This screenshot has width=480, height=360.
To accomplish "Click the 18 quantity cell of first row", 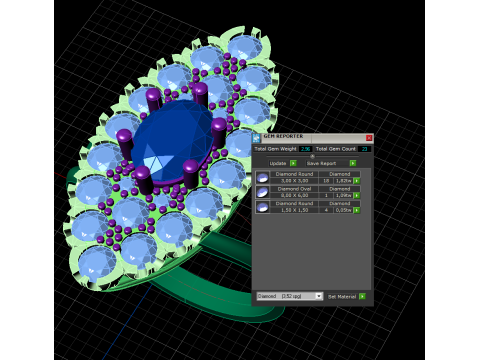I will pyautogui.click(x=326, y=181).
